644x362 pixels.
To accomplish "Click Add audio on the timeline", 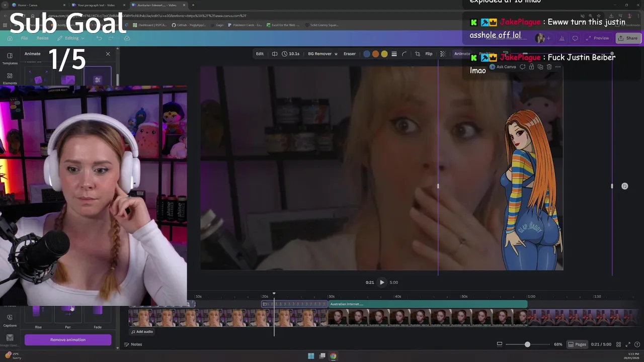I will coord(142,332).
